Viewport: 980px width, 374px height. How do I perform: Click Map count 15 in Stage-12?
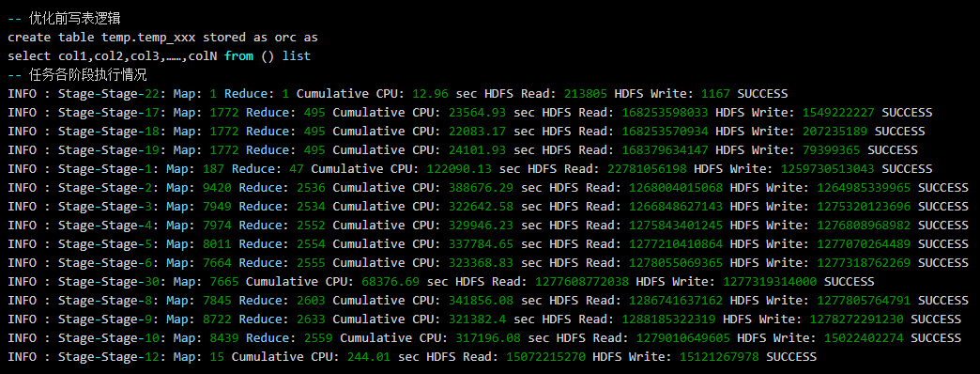(x=217, y=356)
